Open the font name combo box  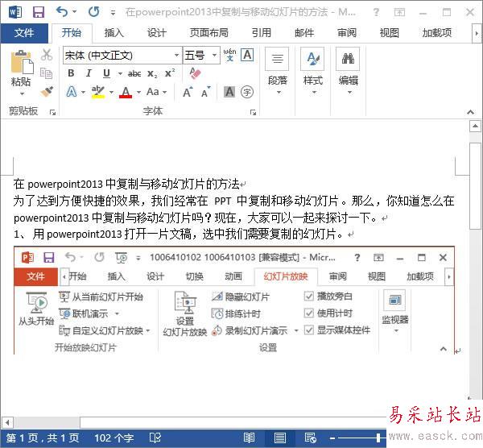coord(122,55)
